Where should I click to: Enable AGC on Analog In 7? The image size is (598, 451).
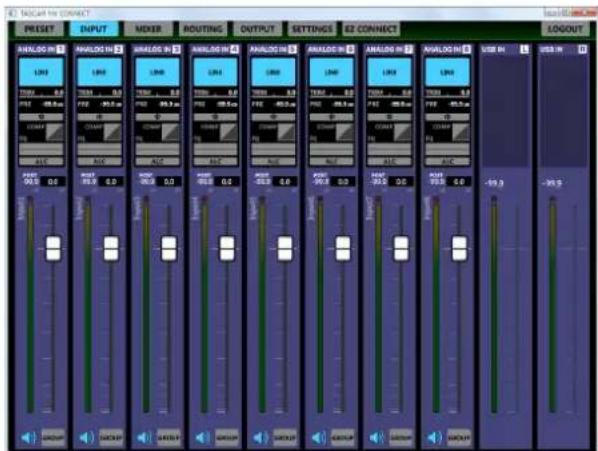tap(389, 162)
